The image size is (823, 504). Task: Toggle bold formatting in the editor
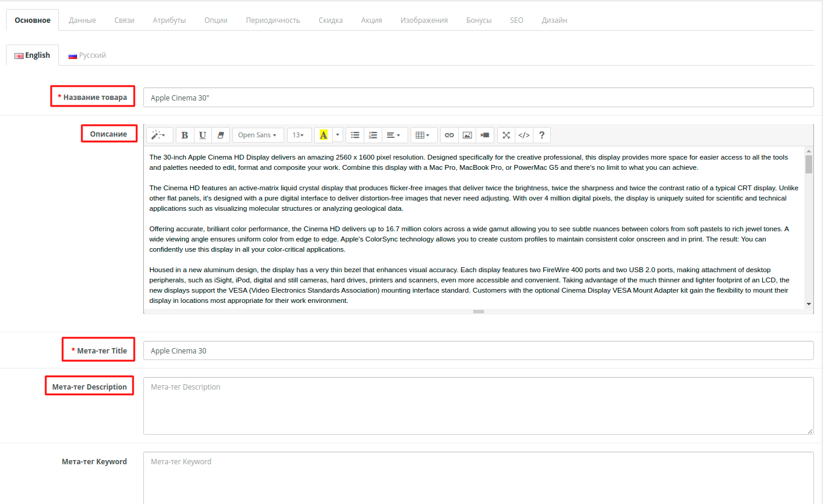pos(185,135)
